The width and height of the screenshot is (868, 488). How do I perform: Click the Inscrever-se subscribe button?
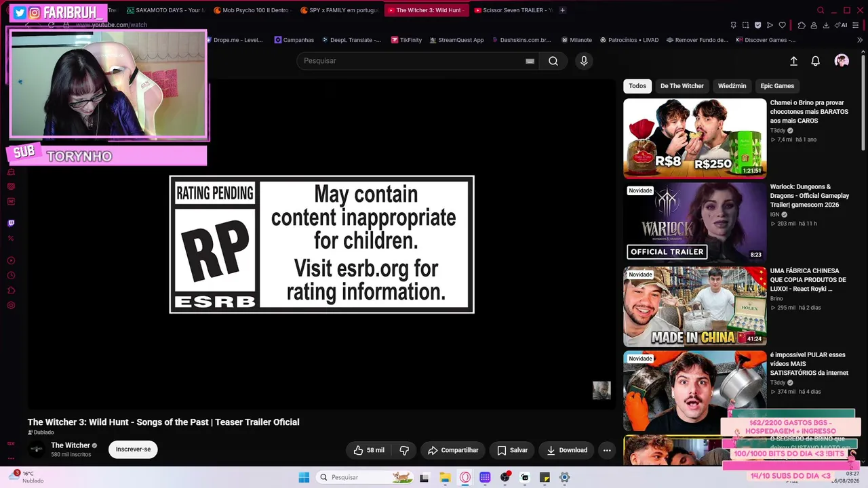[133, 449]
